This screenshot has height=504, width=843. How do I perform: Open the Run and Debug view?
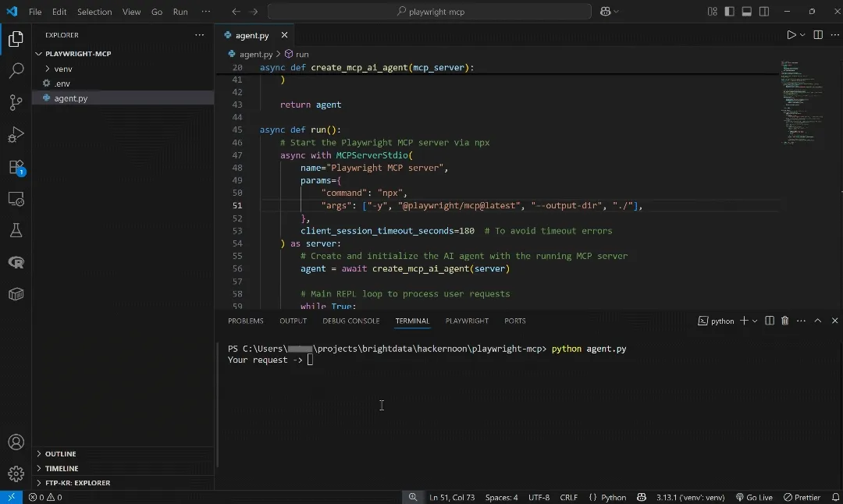pos(16,134)
